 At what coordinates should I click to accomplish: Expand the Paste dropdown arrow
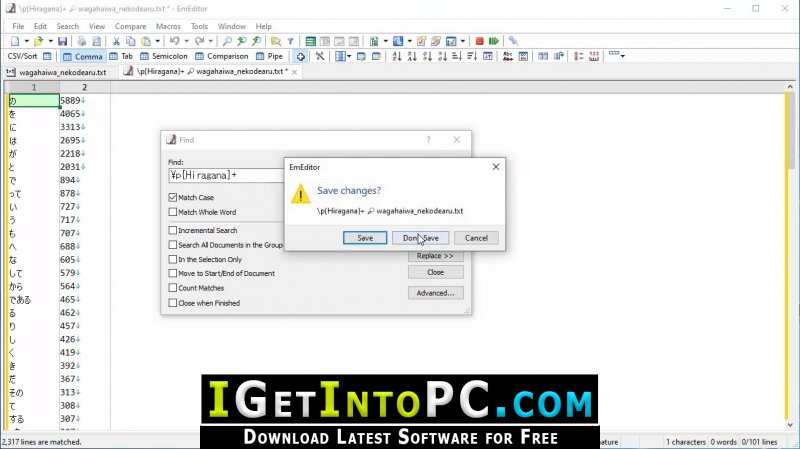pyautogui.click(x=157, y=41)
